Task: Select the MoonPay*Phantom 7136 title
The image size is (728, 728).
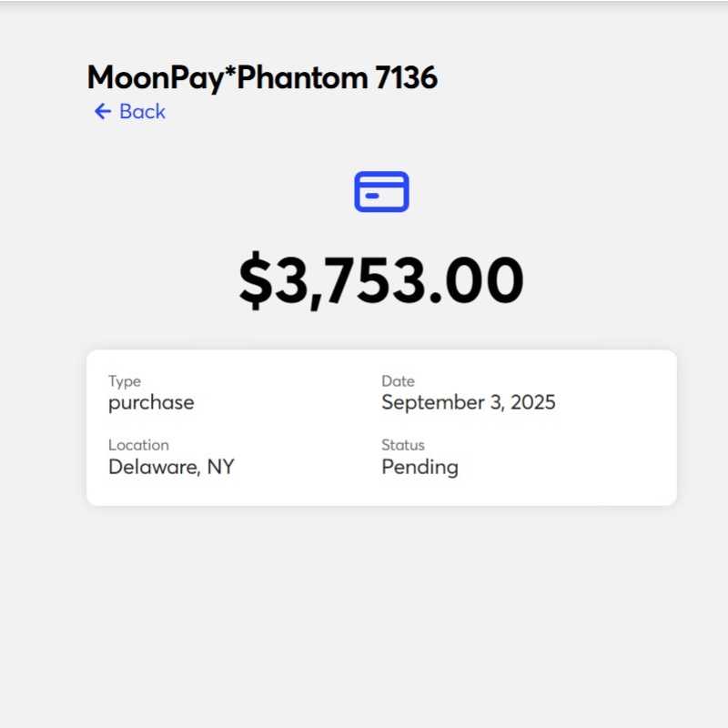Action: point(262,77)
